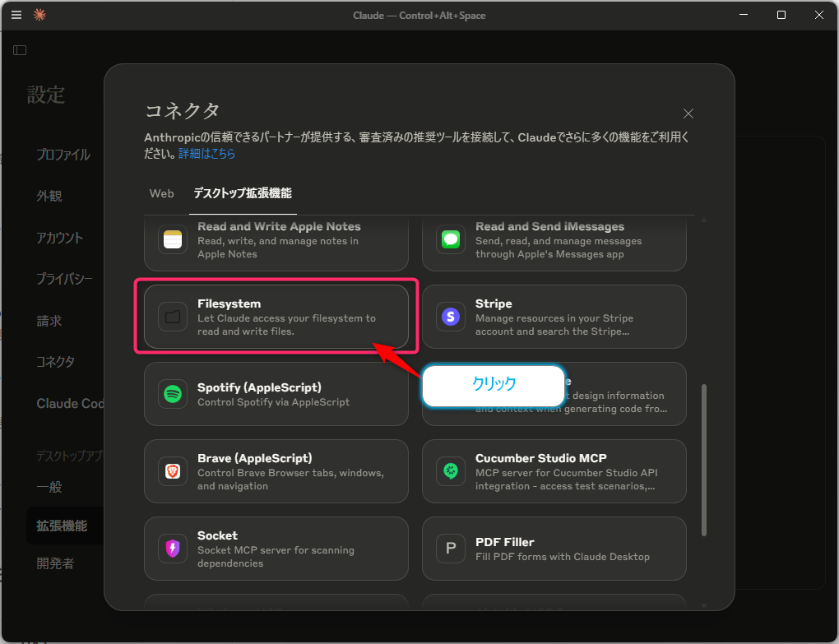The width and height of the screenshot is (839, 644).
Task: Open the 詳細はこちら link
Action: 207,154
